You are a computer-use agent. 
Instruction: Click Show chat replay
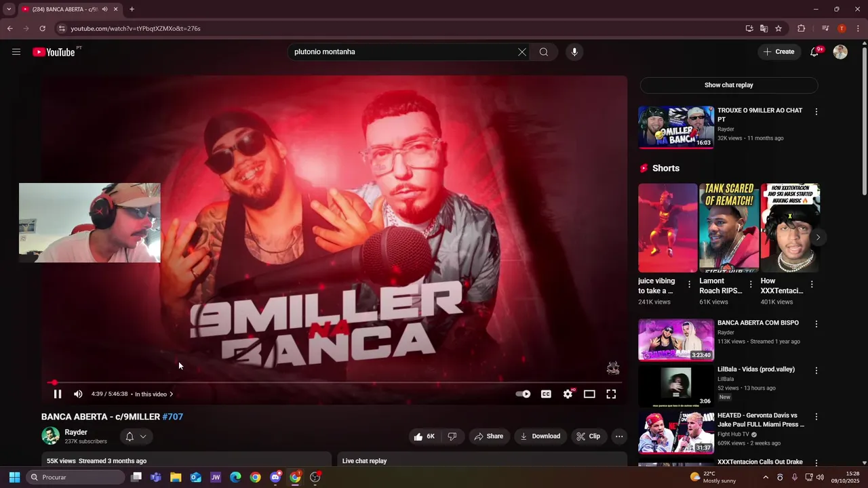tap(729, 85)
